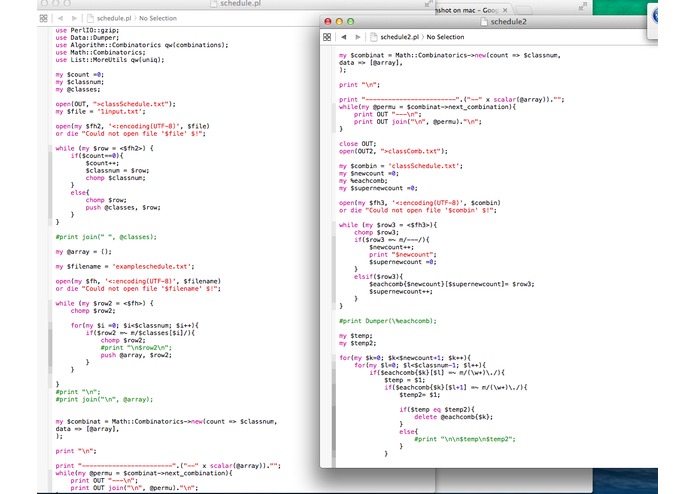This screenshot has width=695, height=494.
Task: Open 'No Selection' dropdown in schedule.pl window
Action: coord(158,18)
